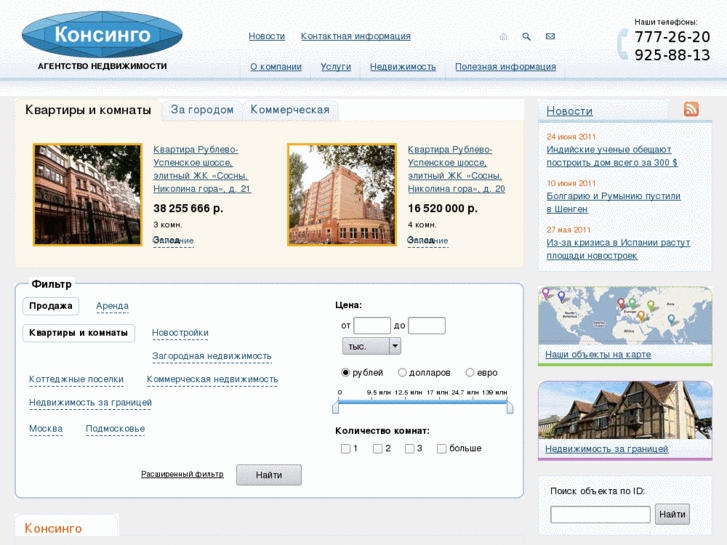Click the Поиск объекта по ID field
The height and width of the screenshot is (545, 727).
click(600, 514)
